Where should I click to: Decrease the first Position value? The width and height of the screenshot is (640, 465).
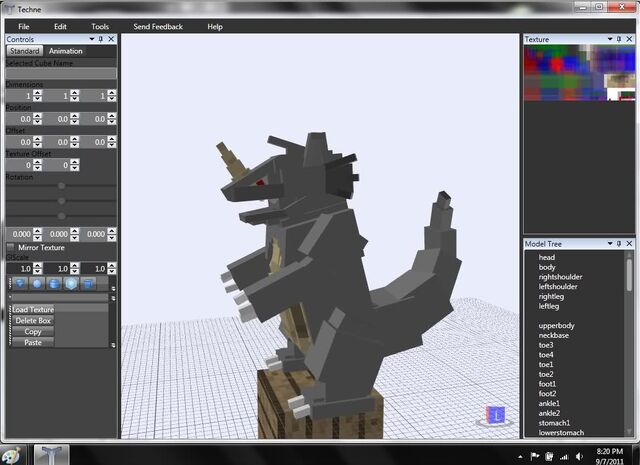pyautogui.click(x=38, y=122)
